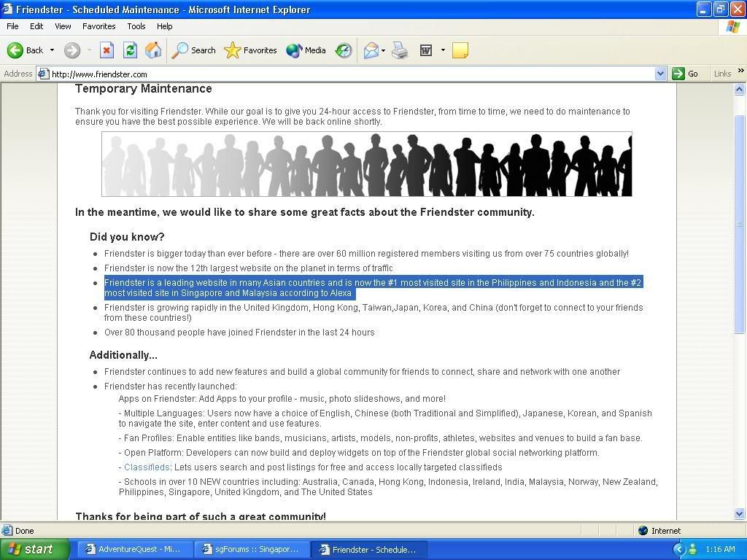The image size is (747, 560).
Task: Click the vertical scrollbar thumb
Action: click(x=740, y=224)
